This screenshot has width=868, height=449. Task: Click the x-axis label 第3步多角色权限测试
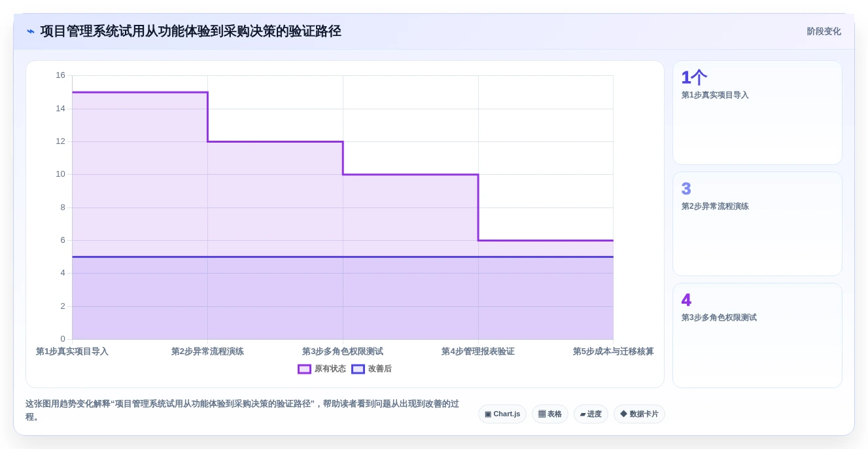[343, 351]
